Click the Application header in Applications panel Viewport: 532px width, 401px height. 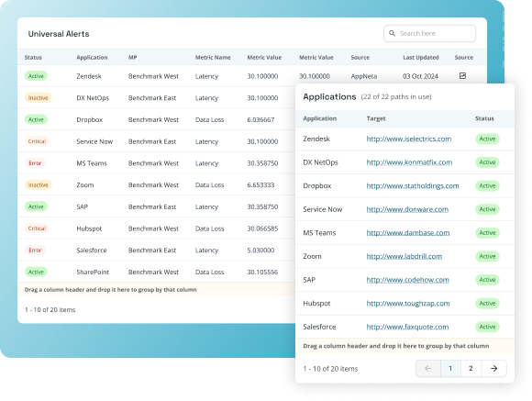click(319, 118)
